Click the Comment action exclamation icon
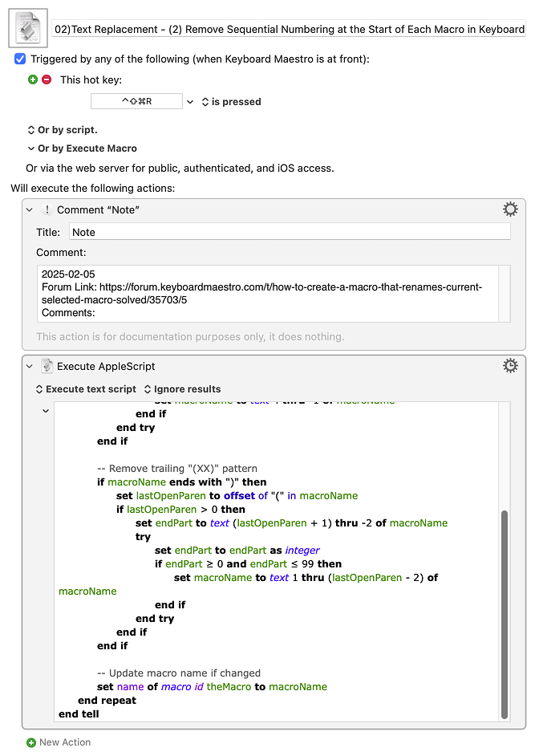Viewport: 535px width, 756px height. click(x=47, y=209)
